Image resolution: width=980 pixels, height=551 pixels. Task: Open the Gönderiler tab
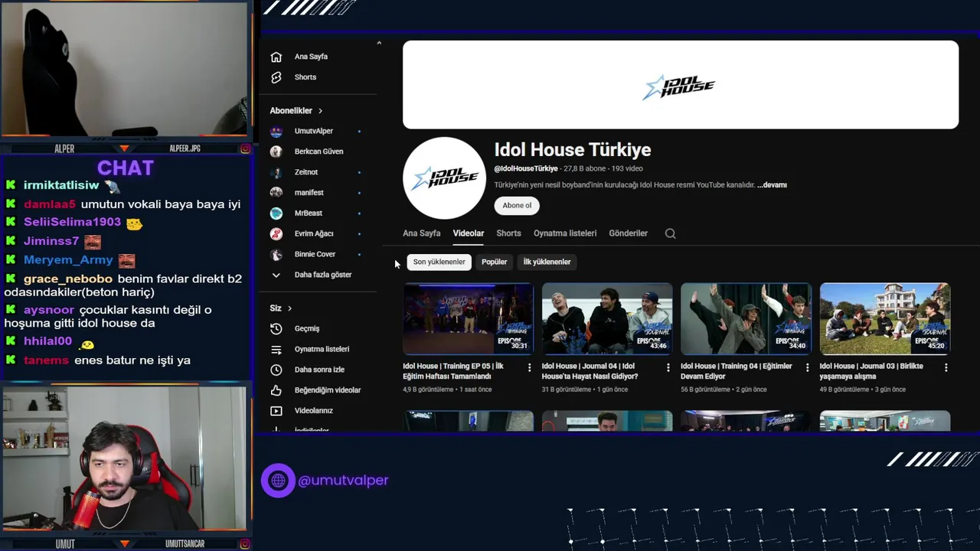628,233
